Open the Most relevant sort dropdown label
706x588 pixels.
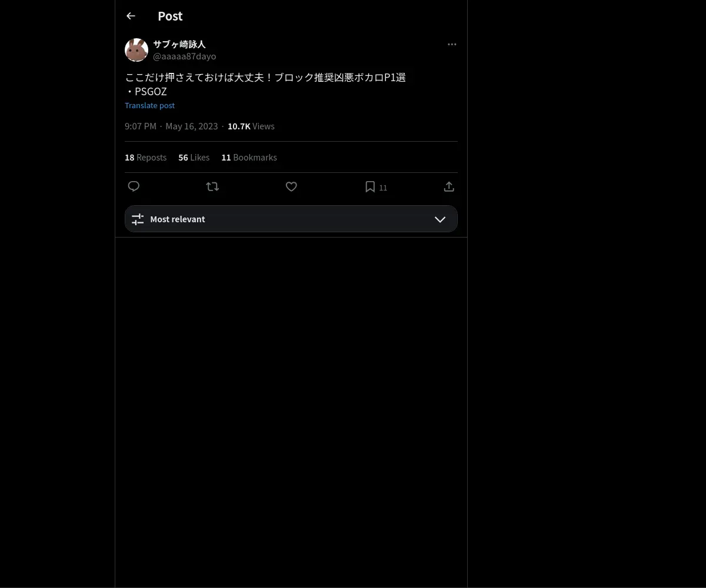coord(178,219)
